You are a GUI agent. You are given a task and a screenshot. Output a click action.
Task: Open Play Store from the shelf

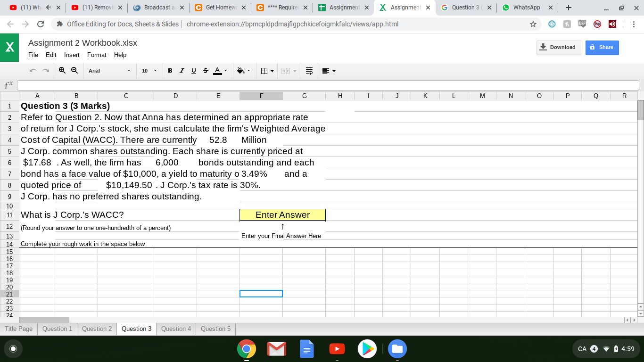[x=367, y=349]
